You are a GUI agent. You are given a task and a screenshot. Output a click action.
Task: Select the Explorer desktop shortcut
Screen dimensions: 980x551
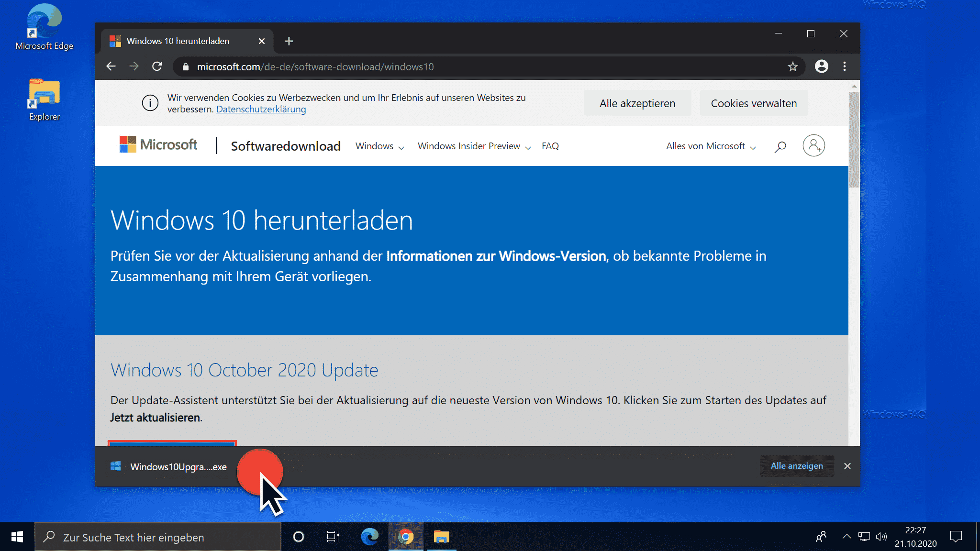coord(45,99)
